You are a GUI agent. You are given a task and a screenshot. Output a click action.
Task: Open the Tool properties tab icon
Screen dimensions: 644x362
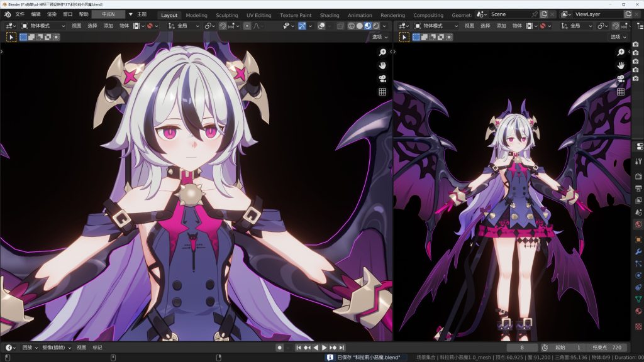point(638,162)
